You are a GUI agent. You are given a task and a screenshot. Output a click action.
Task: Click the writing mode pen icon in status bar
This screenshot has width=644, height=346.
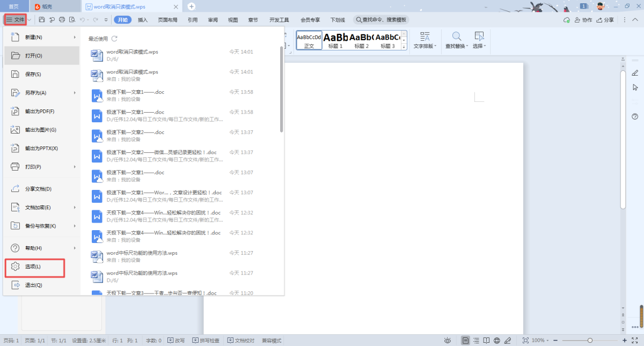(508, 341)
